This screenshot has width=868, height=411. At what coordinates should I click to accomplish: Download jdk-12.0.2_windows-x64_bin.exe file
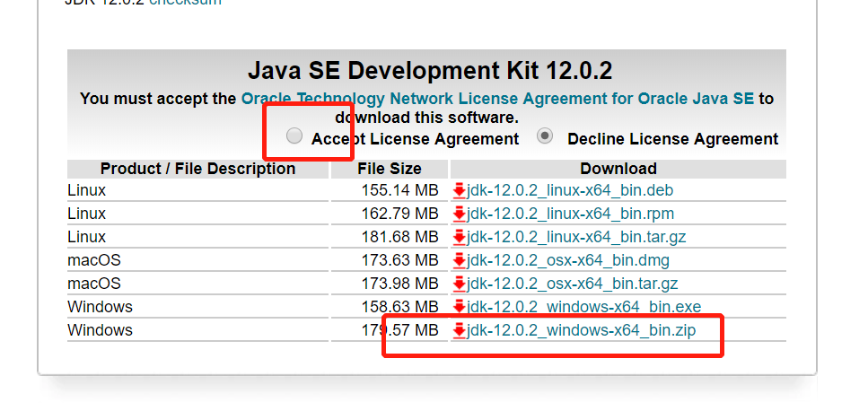[x=584, y=307]
